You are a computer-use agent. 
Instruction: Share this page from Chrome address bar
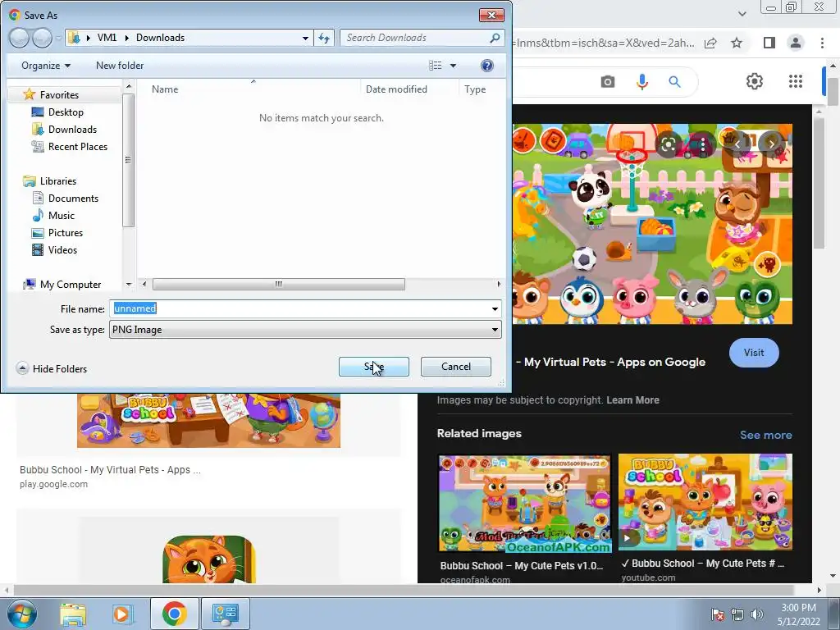pyautogui.click(x=710, y=43)
